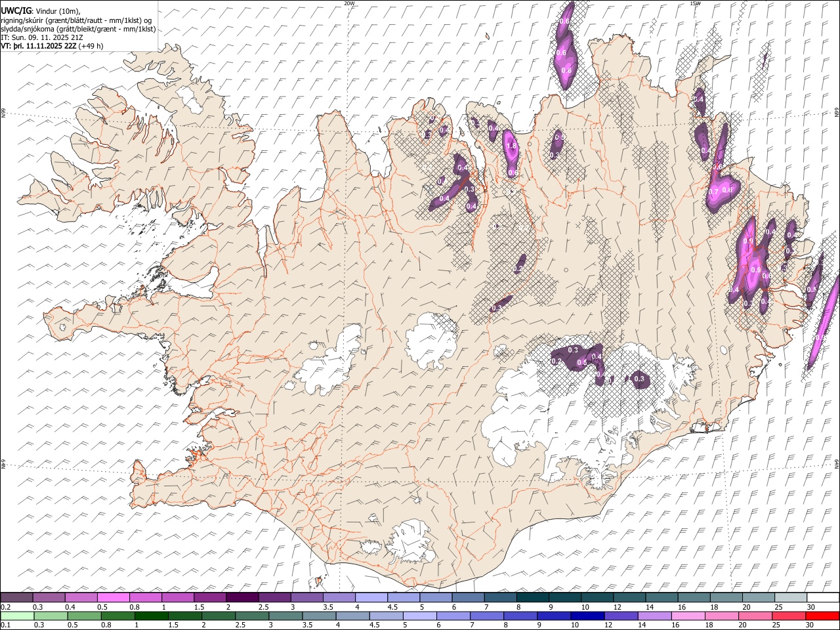840x630 pixels.
Task: Select the 6 slate-blue swatch, upper legend row
Action: pos(467,597)
